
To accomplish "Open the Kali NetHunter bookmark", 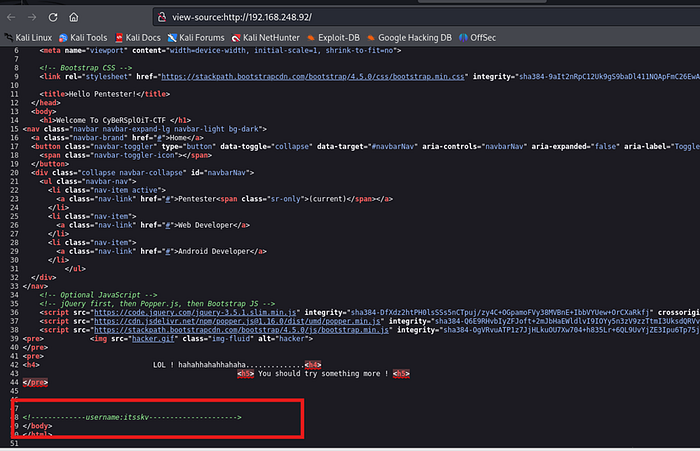I will click(266, 38).
